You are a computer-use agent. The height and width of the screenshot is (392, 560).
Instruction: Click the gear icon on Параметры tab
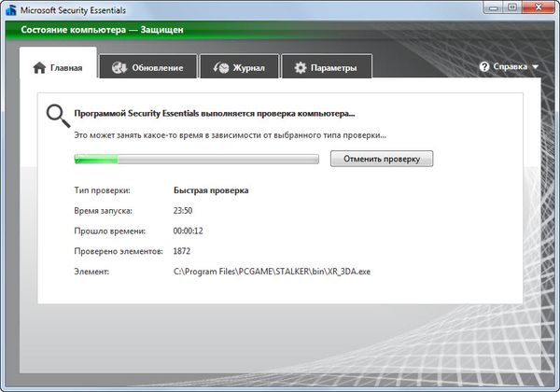click(x=301, y=67)
